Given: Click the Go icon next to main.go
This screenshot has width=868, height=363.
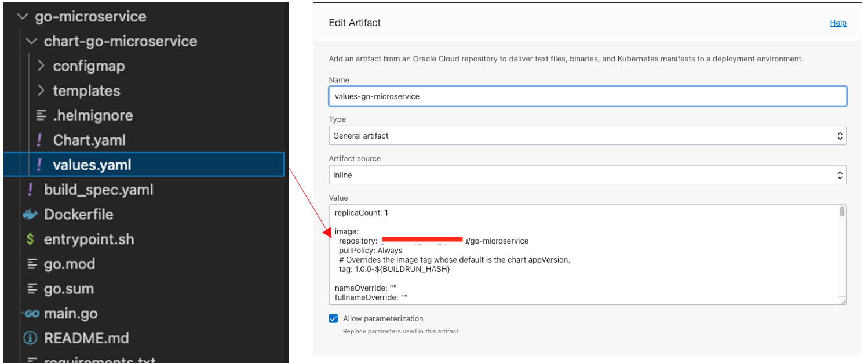Looking at the screenshot, I should [30, 314].
